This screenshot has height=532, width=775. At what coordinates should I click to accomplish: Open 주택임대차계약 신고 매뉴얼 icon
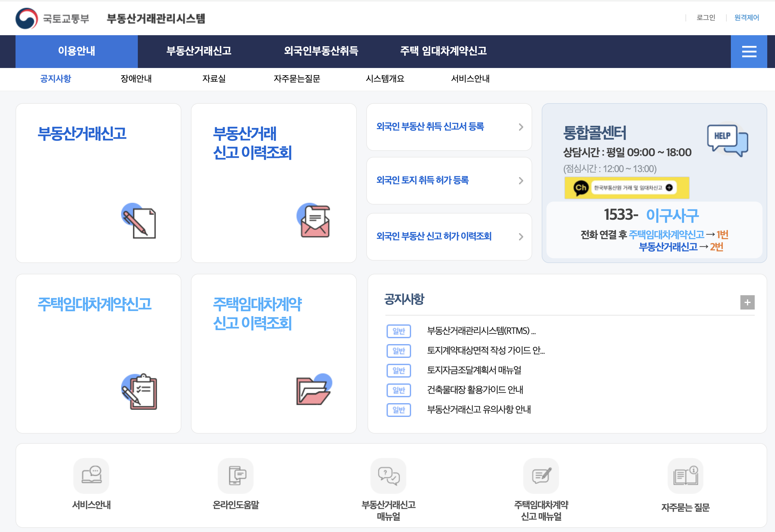541,475
